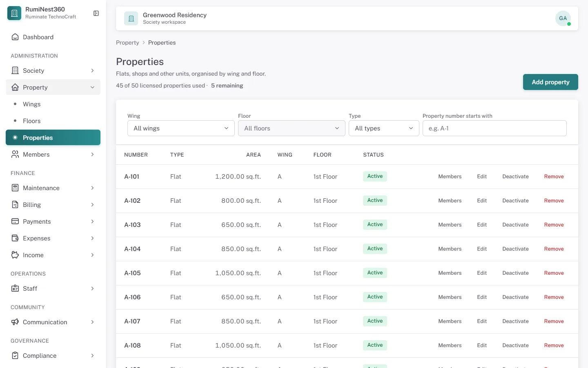588x368 pixels.
Task: Click the Society building icon
Action: tap(15, 71)
